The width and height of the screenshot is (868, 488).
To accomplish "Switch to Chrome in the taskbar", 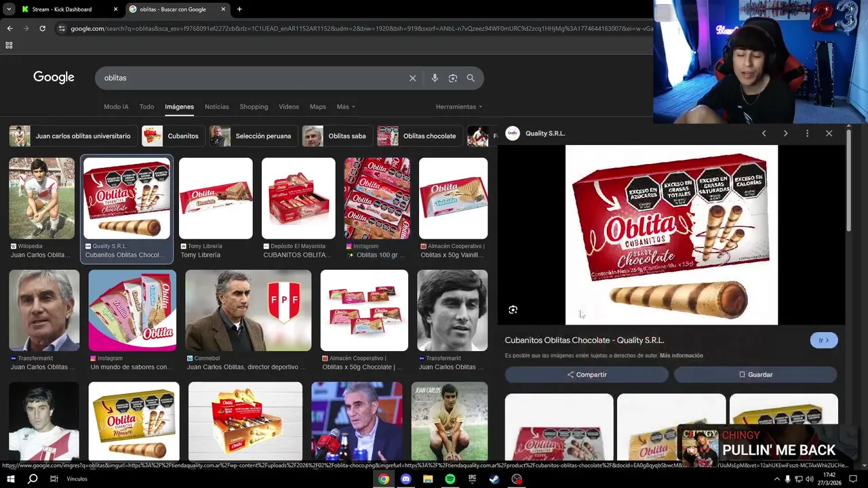I will pyautogui.click(x=384, y=479).
